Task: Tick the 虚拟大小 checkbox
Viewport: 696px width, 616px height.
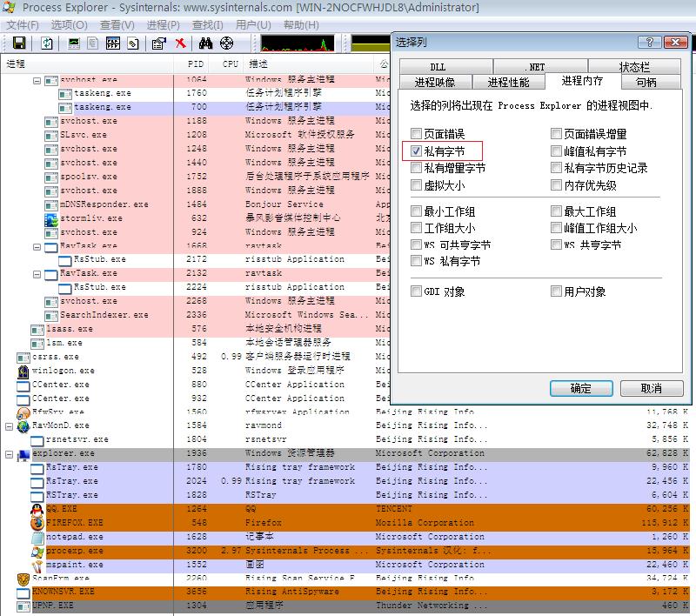Action: (416, 185)
